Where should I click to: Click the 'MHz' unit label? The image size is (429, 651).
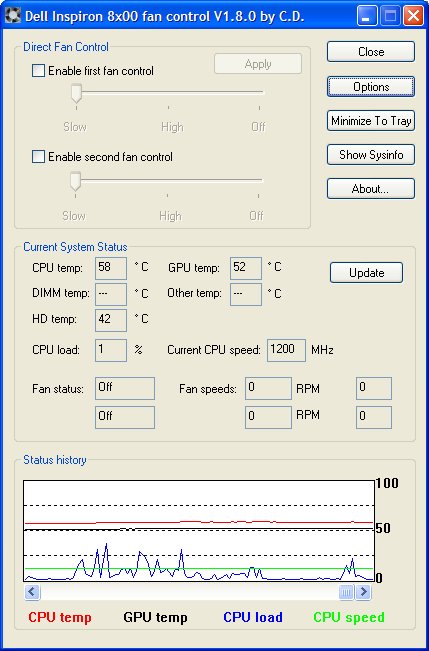tap(322, 350)
